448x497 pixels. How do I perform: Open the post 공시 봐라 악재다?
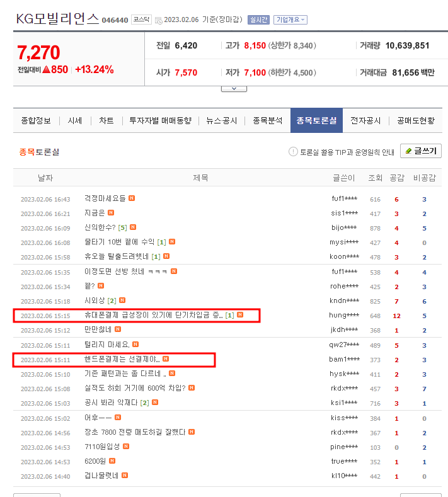click(x=111, y=403)
